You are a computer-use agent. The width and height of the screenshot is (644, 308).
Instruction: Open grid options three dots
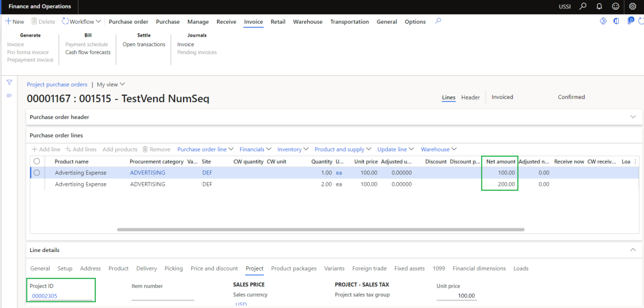coord(636,161)
